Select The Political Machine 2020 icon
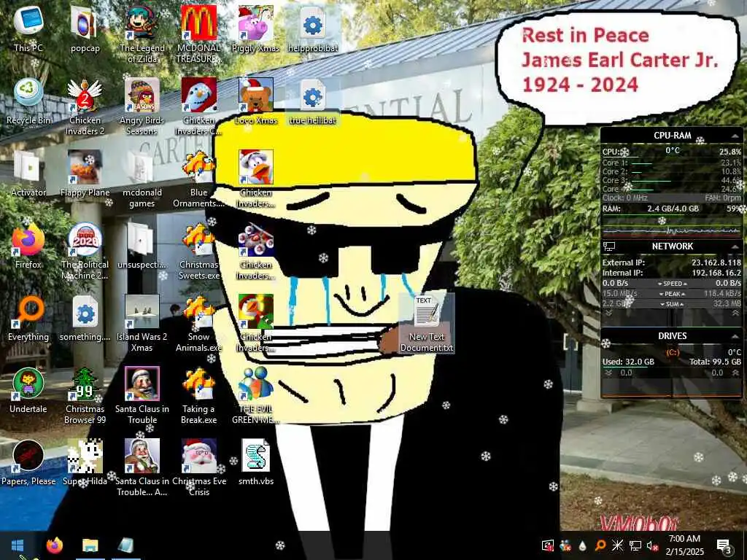 click(x=85, y=252)
